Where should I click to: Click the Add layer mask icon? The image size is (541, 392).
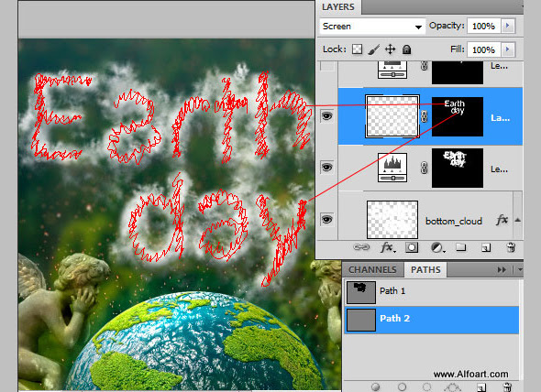[412, 247]
